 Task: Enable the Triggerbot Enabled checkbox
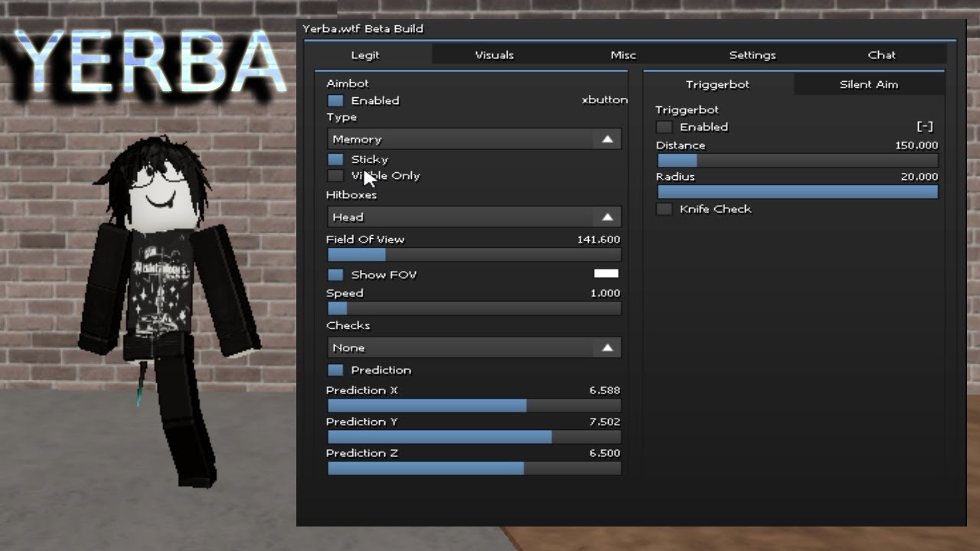(x=665, y=127)
